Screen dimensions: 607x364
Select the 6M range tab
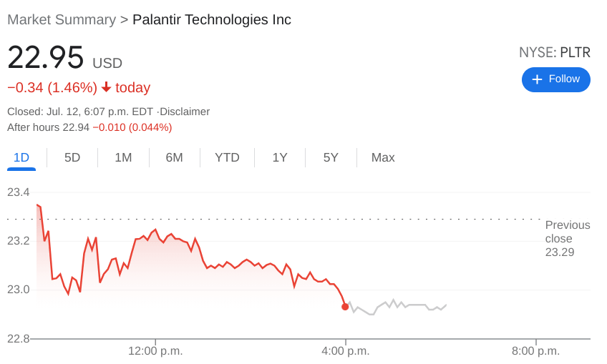point(174,158)
